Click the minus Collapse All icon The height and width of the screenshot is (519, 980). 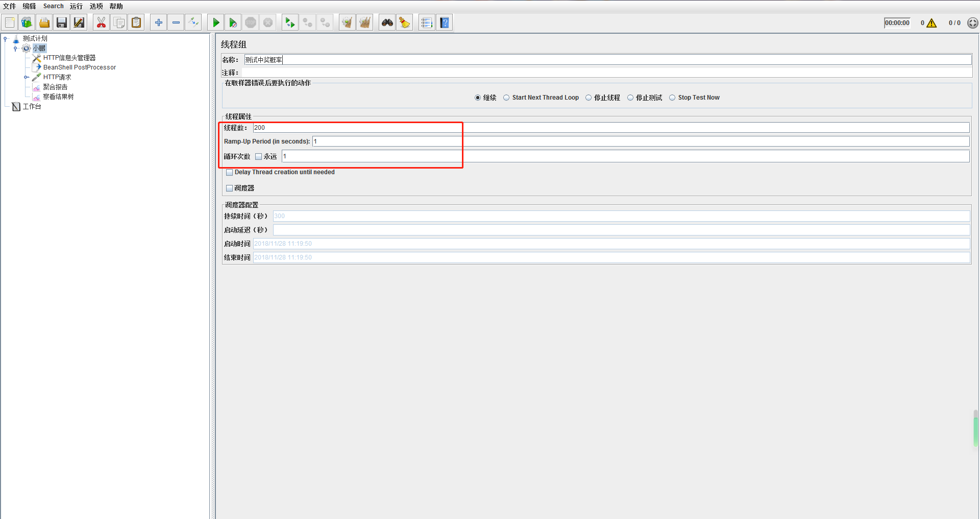[x=176, y=22]
